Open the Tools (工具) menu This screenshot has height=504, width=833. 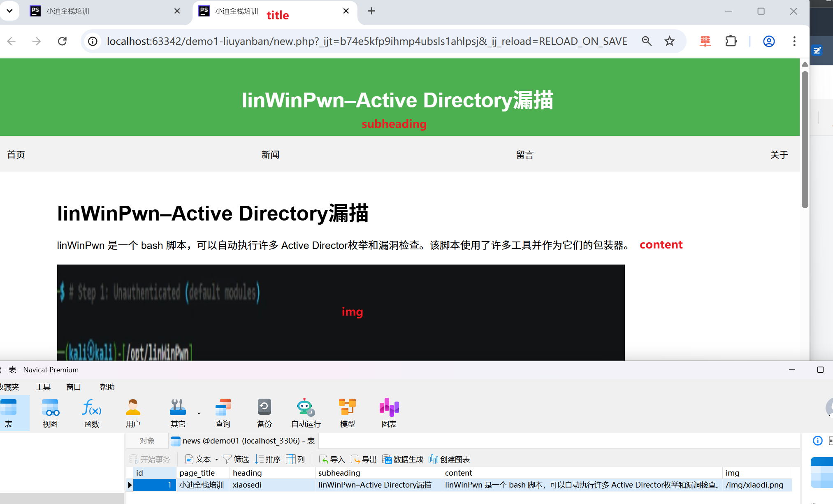pos(43,387)
